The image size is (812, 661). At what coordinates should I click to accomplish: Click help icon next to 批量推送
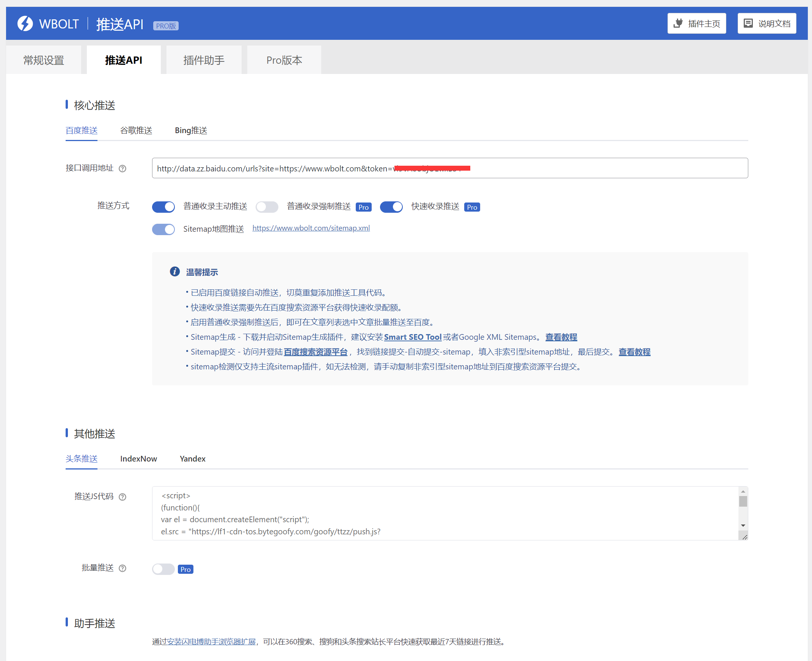123,568
